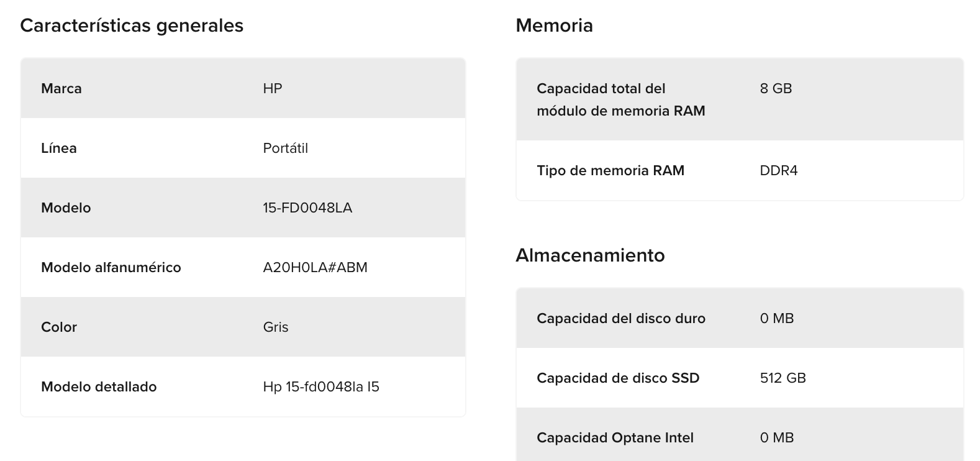980x461 pixels.
Task: Select the DDR4 value
Action: point(779,170)
